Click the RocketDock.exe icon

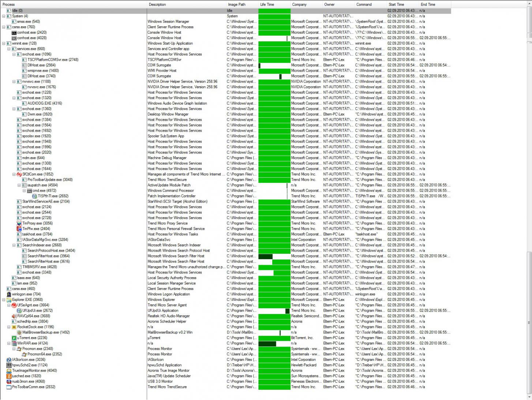[14, 327]
